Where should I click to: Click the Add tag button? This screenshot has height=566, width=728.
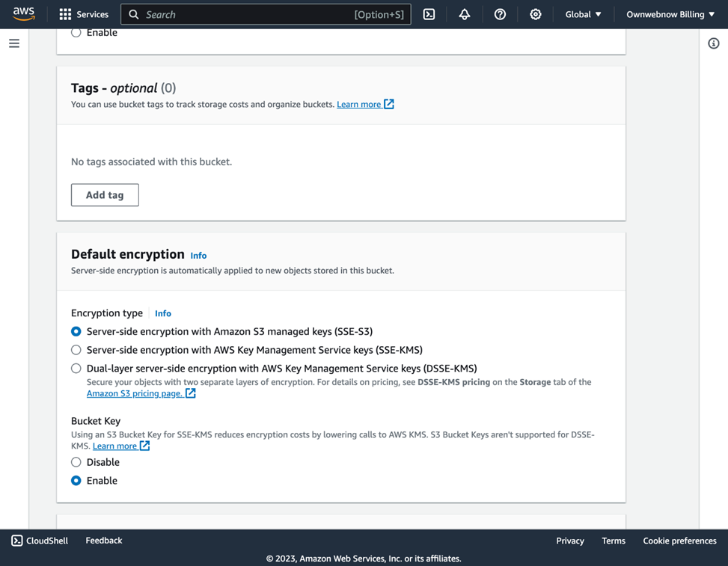105,195
